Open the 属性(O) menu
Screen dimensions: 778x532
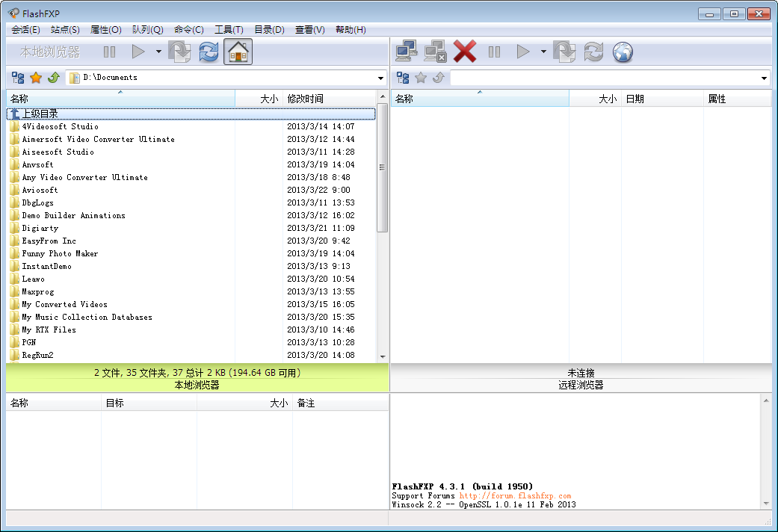coord(105,30)
